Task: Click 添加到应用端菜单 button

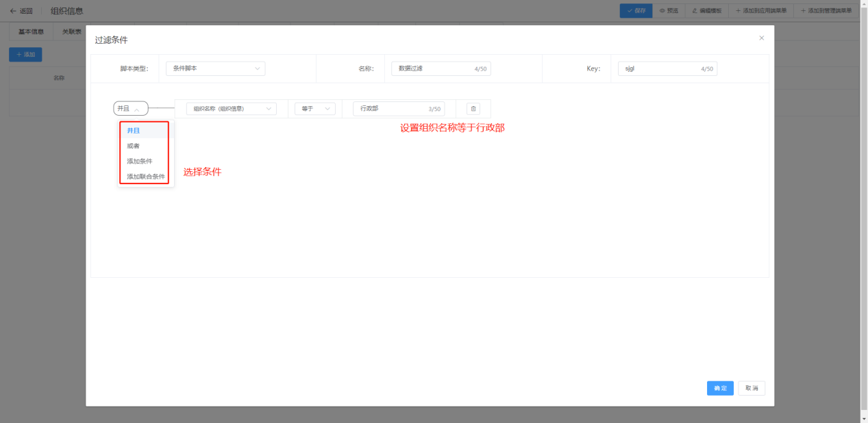Action: pyautogui.click(x=760, y=11)
